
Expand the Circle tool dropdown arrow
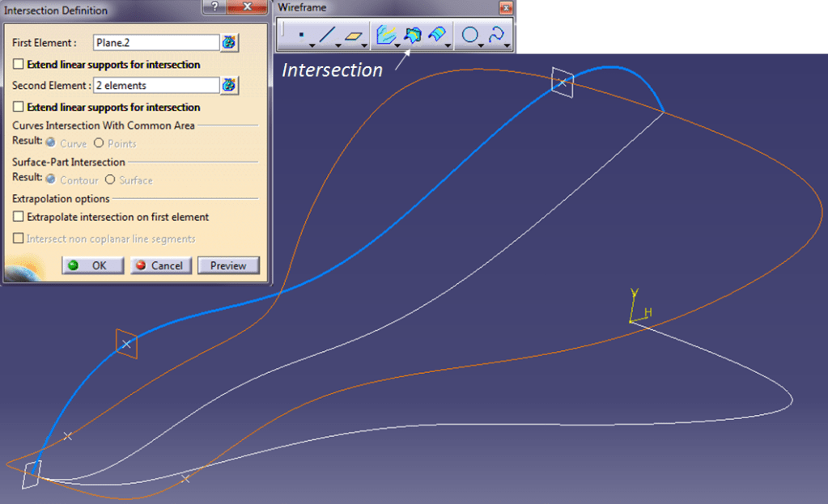pyautogui.click(x=481, y=45)
